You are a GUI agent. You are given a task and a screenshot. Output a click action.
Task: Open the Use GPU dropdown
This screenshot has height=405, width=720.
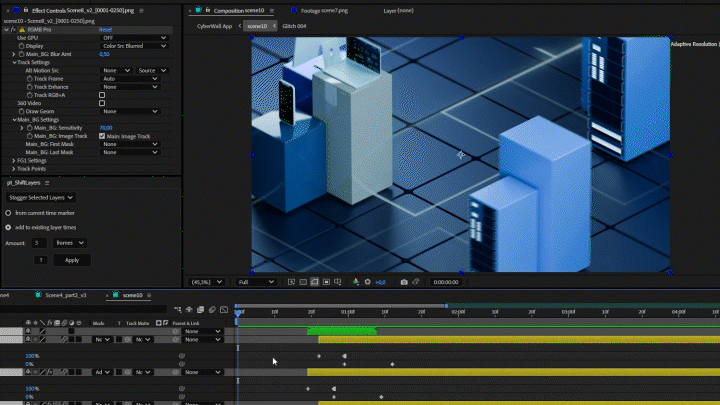click(x=130, y=38)
